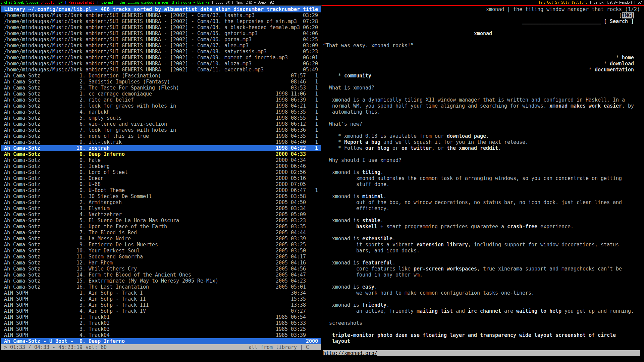
Task: Select track 'Lord of Steel'
Action: tap(161, 172)
